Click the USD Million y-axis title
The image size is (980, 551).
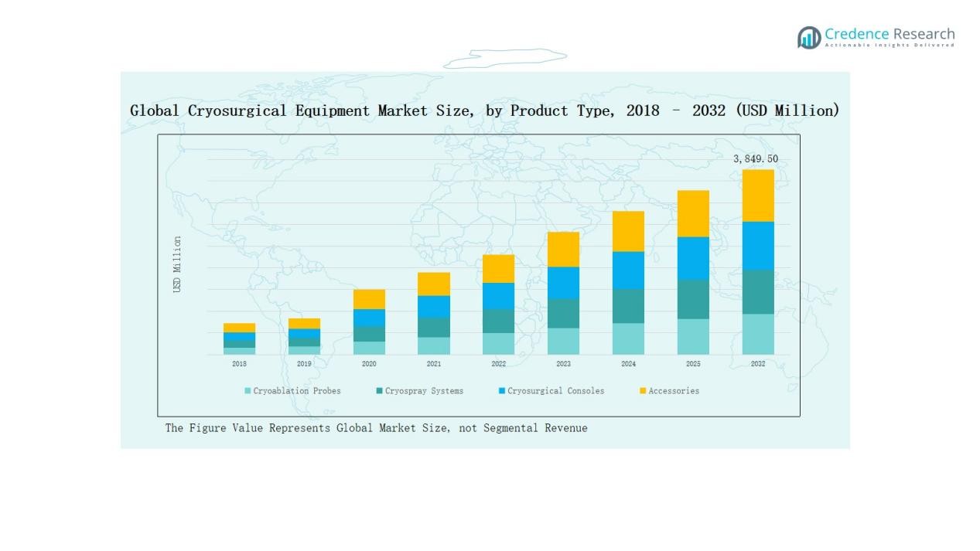pos(177,264)
